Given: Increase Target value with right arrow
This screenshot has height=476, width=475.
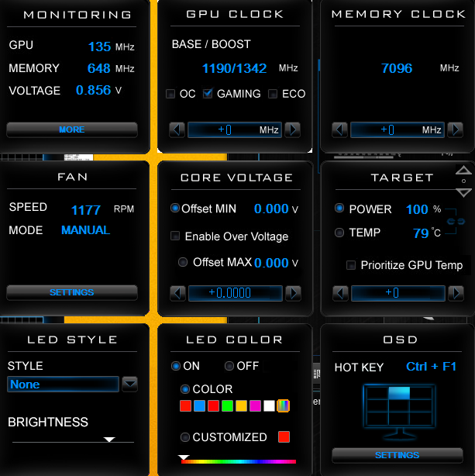Looking at the screenshot, I should point(456,293).
